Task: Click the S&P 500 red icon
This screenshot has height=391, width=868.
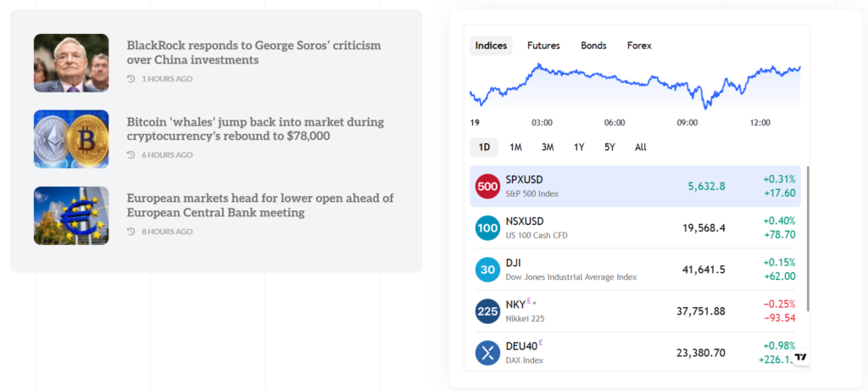Action: pyautogui.click(x=487, y=187)
